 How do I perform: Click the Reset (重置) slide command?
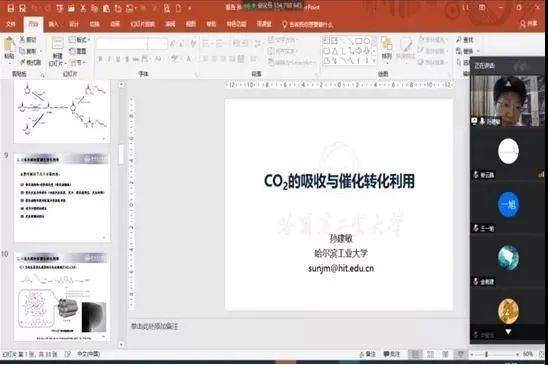[78, 51]
